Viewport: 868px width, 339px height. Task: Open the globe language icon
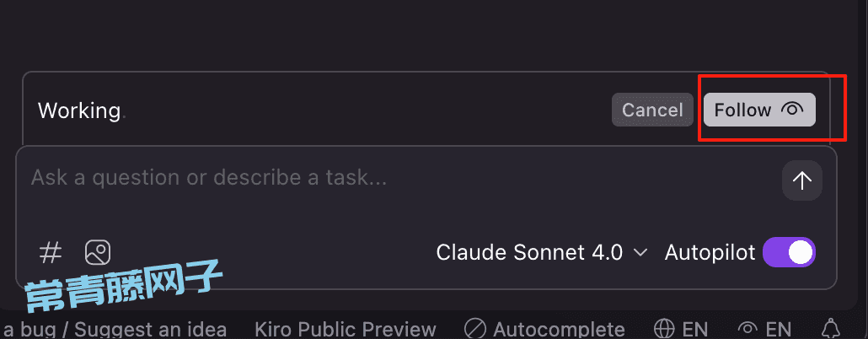[x=664, y=329]
